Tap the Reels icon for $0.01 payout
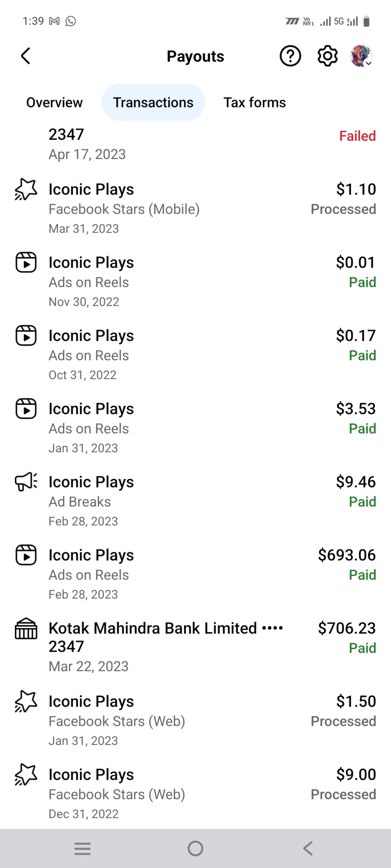Image resolution: width=391 pixels, height=868 pixels. click(26, 262)
